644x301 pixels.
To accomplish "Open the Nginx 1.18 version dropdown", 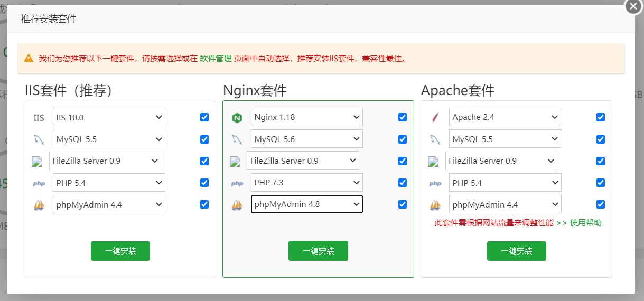I will click(x=307, y=117).
